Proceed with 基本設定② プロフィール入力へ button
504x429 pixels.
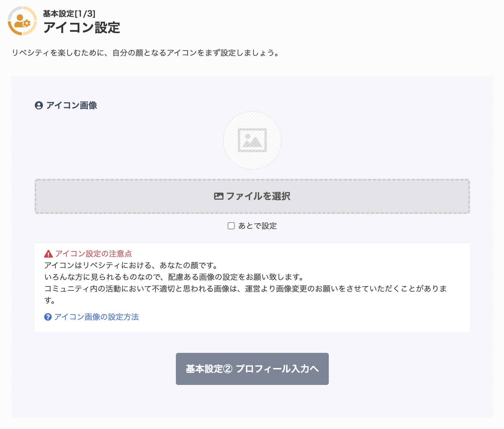tap(252, 369)
